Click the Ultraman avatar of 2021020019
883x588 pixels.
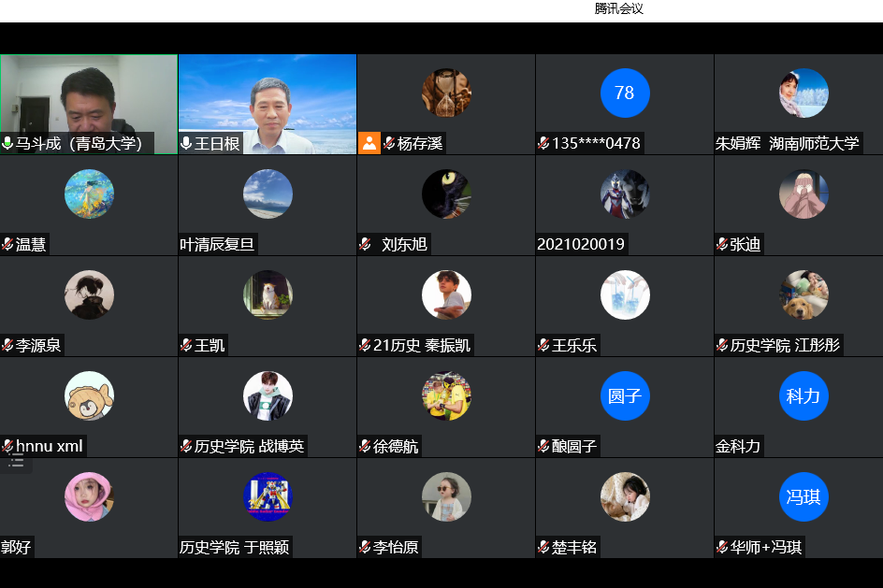(625, 194)
